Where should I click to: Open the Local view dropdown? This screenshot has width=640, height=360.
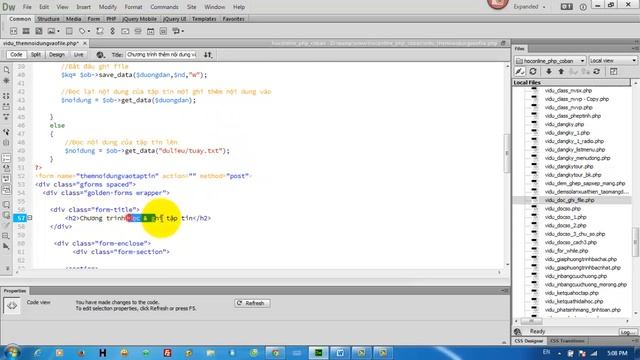pyautogui.click(x=613, y=61)
